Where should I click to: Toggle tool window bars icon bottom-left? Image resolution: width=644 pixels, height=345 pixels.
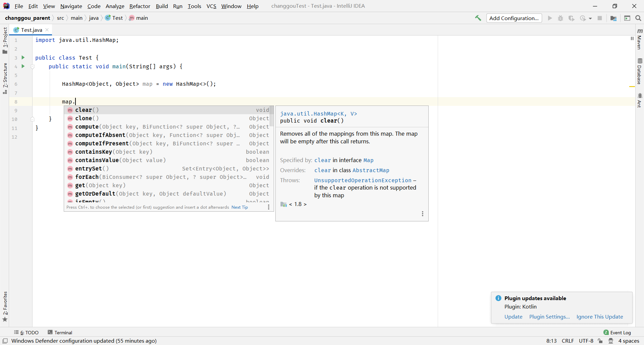click(5, 341)
